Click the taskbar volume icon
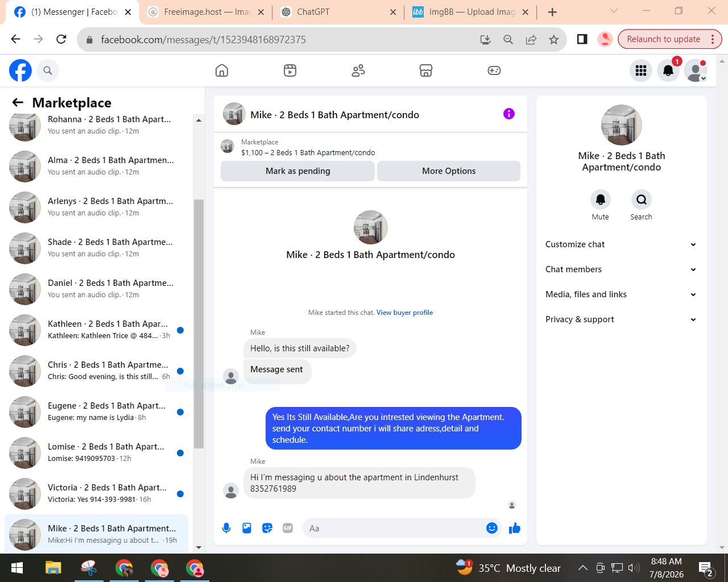The height and width of the screenshot is (582, 728). 634,567
